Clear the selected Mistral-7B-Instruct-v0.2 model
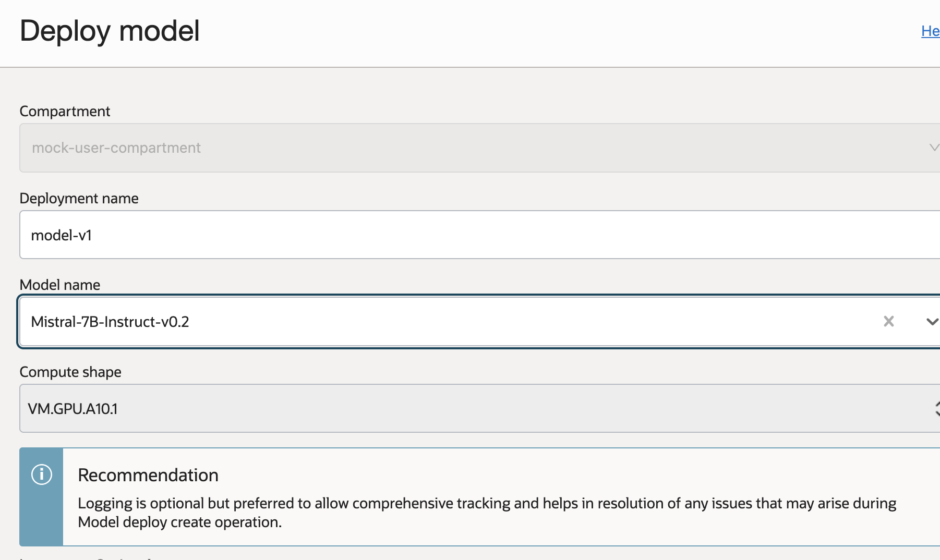Viewport: 940px width, 560px height. [x=888, y=321]
